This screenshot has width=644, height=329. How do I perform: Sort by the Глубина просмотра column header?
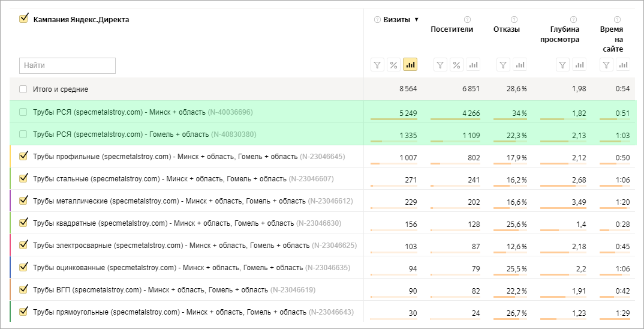point(564,34)
